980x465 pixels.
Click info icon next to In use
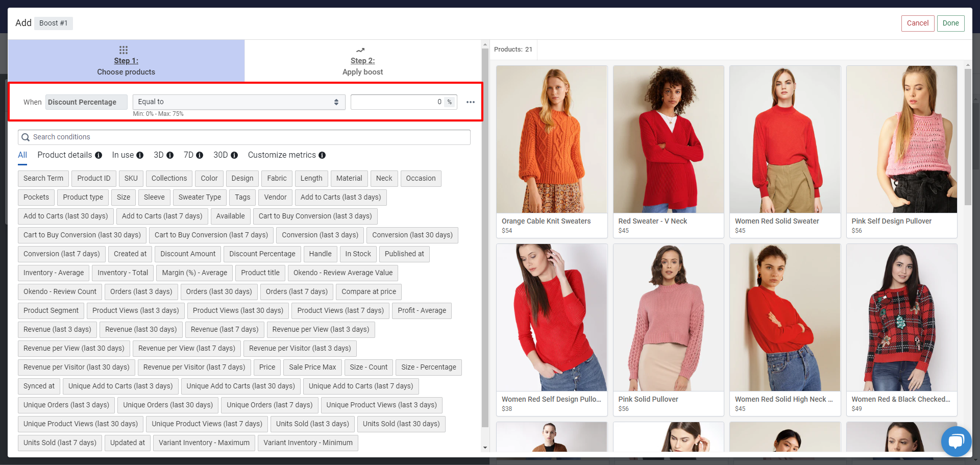140,155
